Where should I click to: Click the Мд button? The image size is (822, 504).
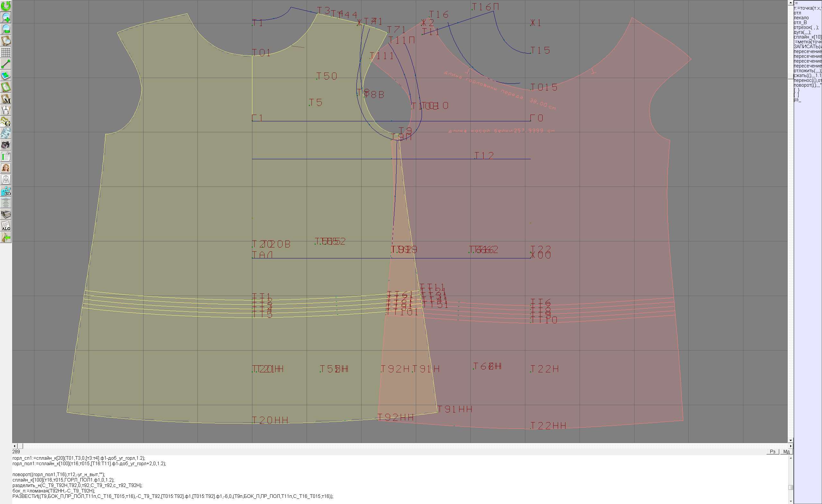tap(786, 452)
